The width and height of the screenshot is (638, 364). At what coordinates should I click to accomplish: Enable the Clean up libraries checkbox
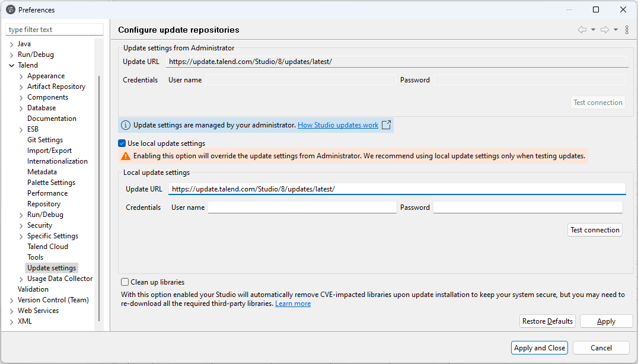point(125,282)
